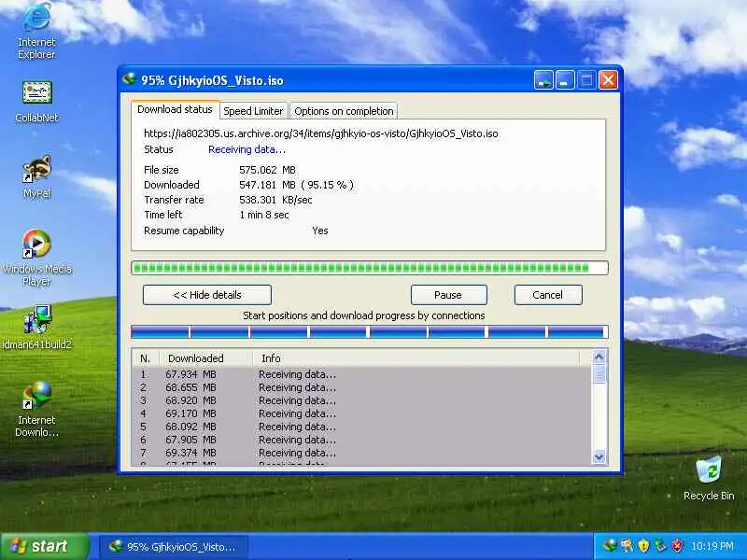Switch to the Download status tab

click(175, 109)
